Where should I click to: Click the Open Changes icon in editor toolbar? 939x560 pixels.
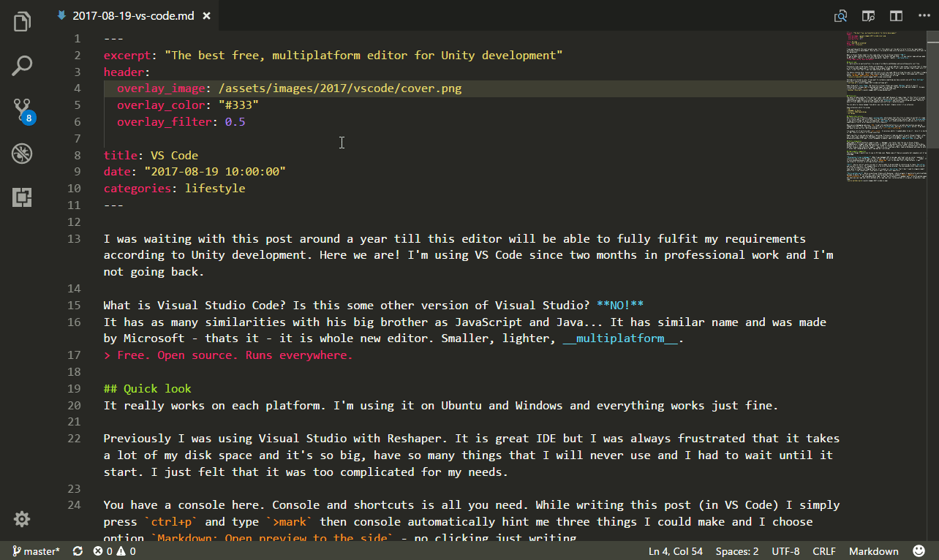[841, 15]
